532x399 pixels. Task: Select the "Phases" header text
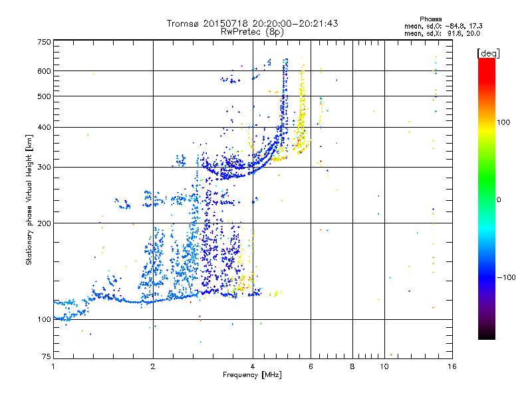(x=430, y=19)
